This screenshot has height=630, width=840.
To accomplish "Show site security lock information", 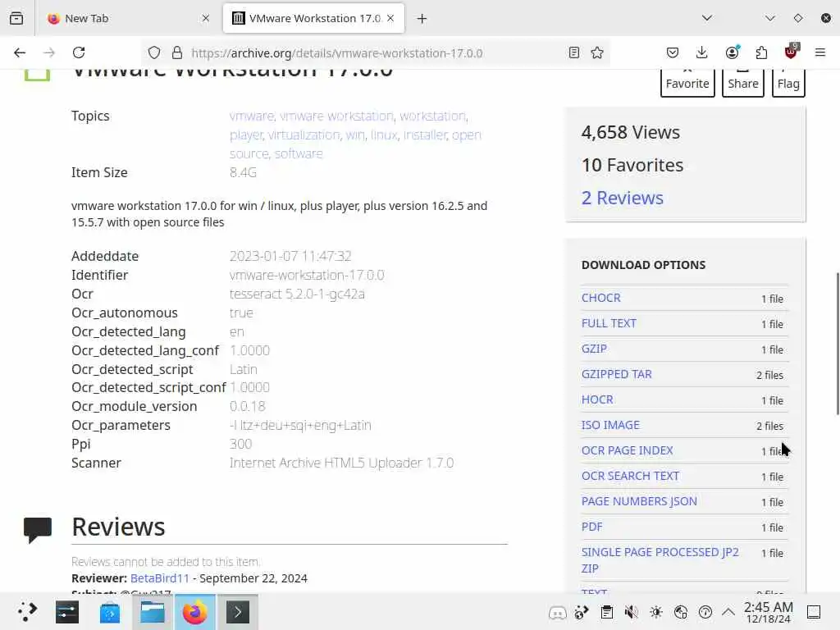I will 177,52.
